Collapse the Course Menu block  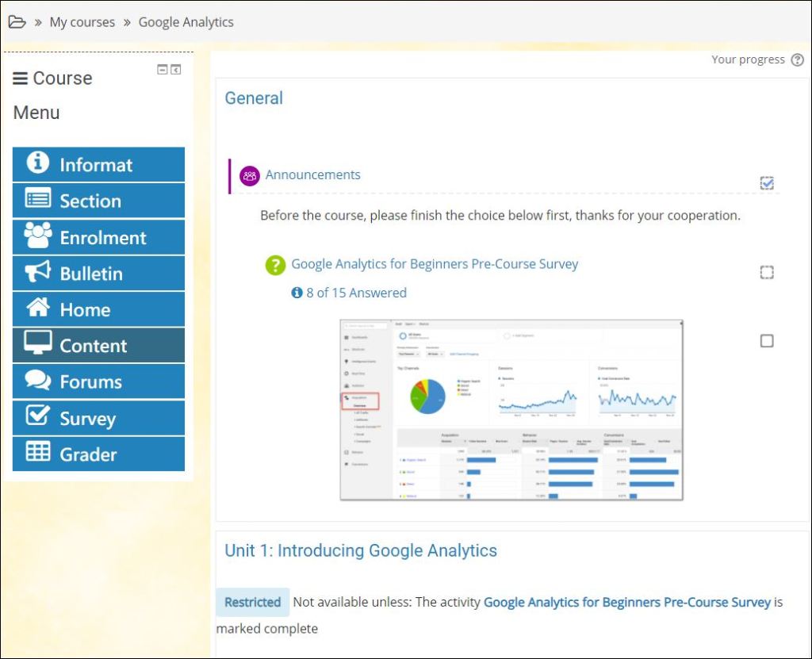[163, 70]
